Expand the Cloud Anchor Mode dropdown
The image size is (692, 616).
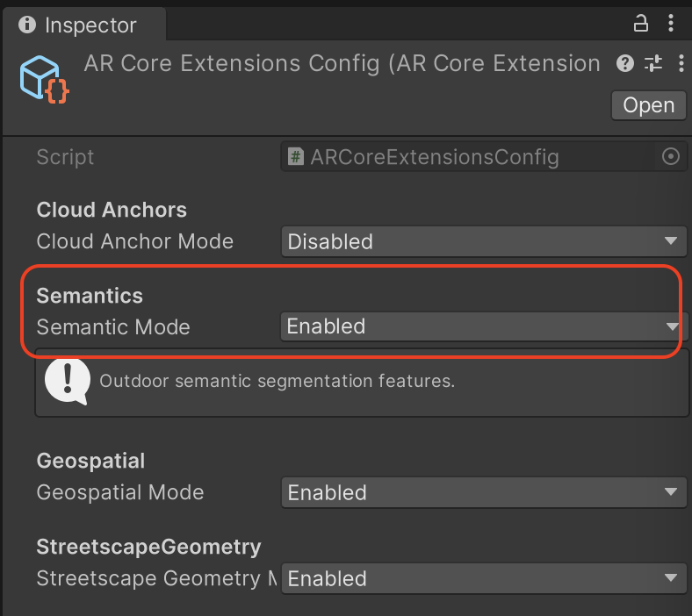(x=483, y=241)
